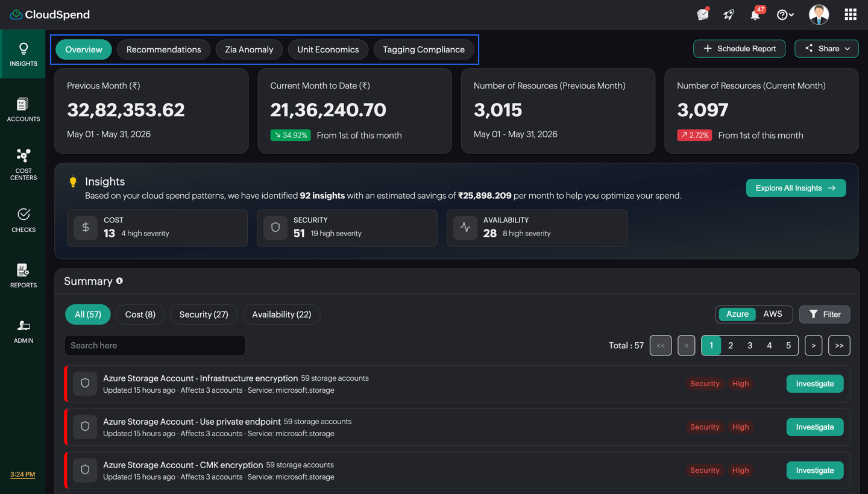Viewport: 868px width, 494px height.
Task: Investigate the CMK encryption insight
Action: pyautogui.click(x=815, y=471)
